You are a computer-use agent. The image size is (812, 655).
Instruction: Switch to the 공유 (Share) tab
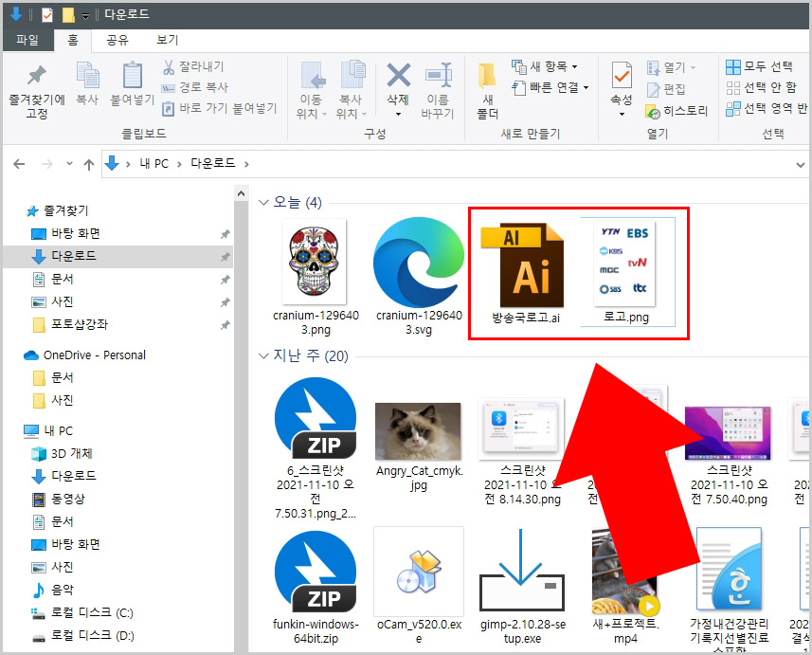click(117, 40)
